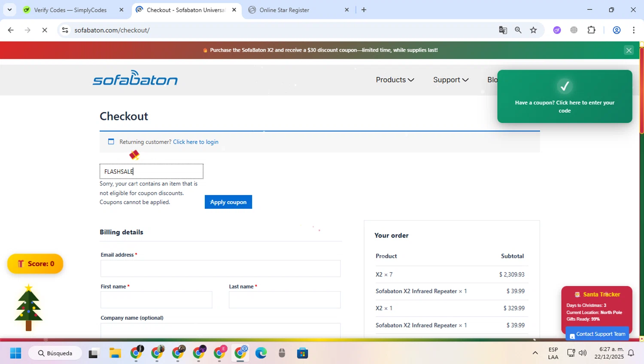This screenshot has height=364, width=644.
Task: Click the 'X2 × 7' order row text
Action: point(384,275)
